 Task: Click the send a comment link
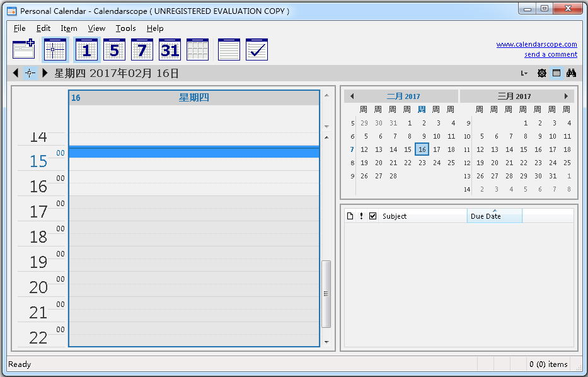[550, 54]
